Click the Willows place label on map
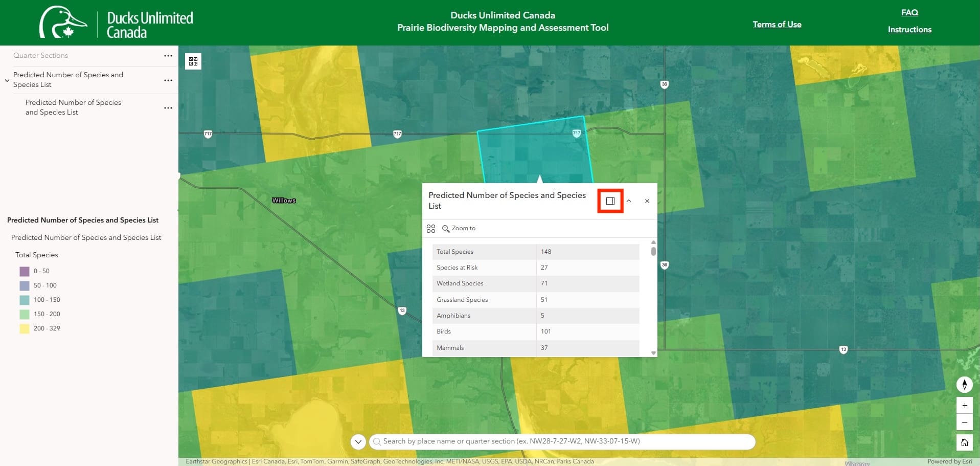Image resolution: width=980 pixels, height=466 pixels. point(284,201)
